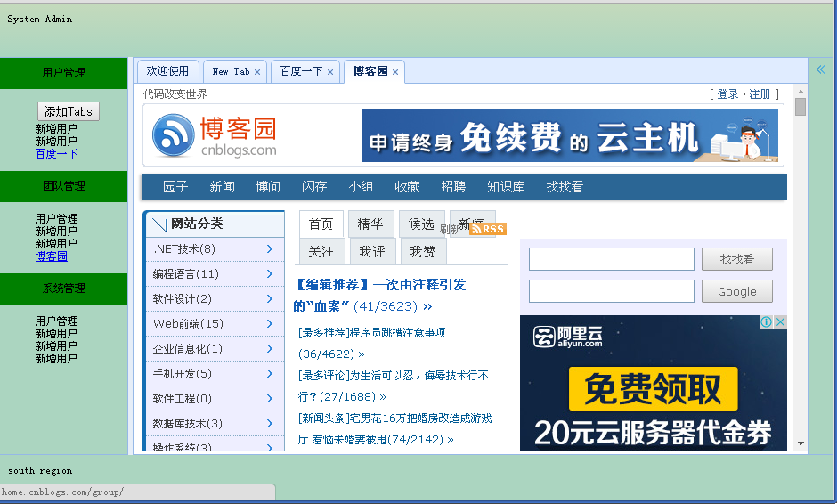Click the 登录 link
Viewport: 837px width, 504px height.
[727, 94]
